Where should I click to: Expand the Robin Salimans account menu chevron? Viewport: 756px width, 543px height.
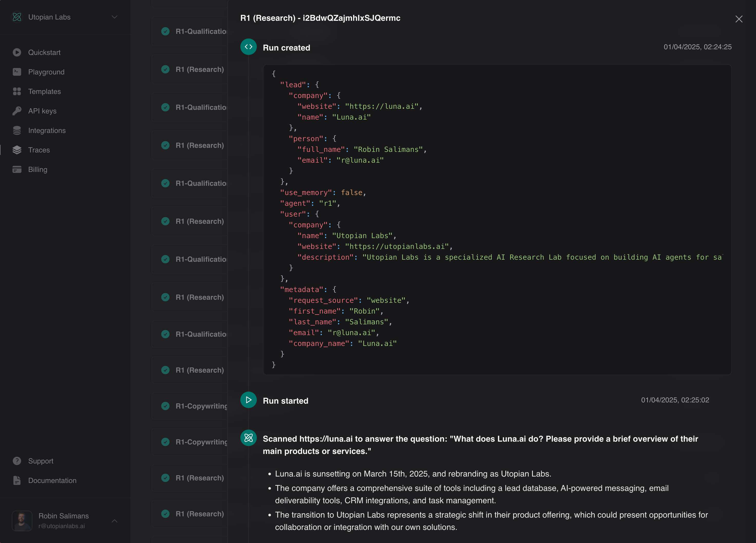coord(114,521)
